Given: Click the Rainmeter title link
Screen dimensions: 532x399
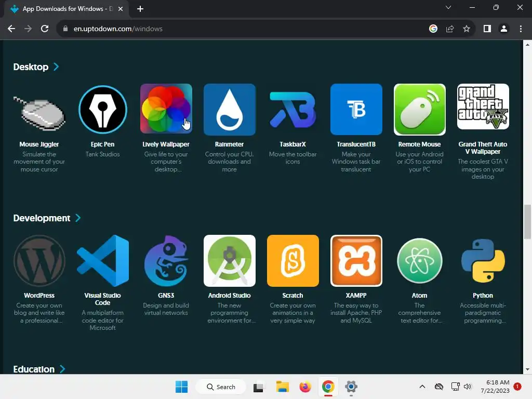Looking at the screenshot, I should [229, 144].
